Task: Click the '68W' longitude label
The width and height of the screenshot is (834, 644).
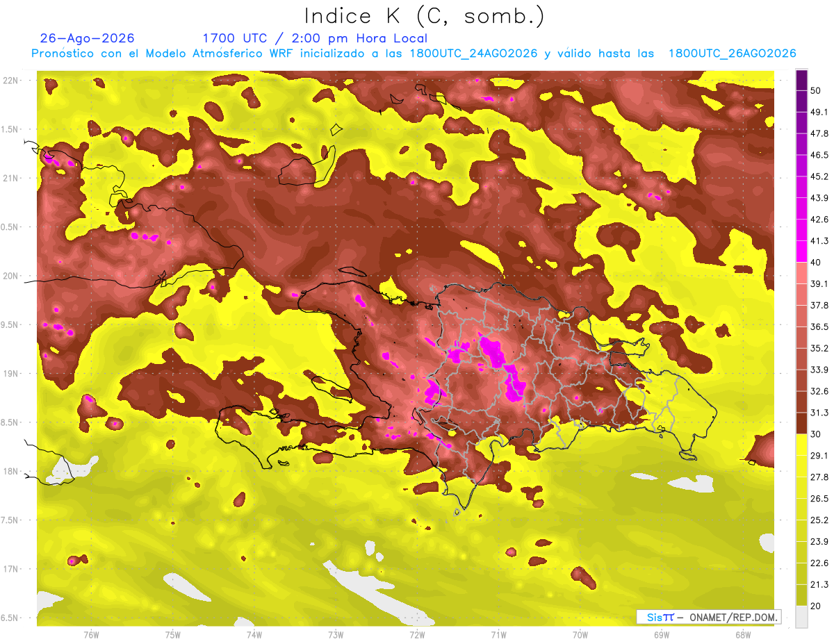Action: click(x=743, y=634)
